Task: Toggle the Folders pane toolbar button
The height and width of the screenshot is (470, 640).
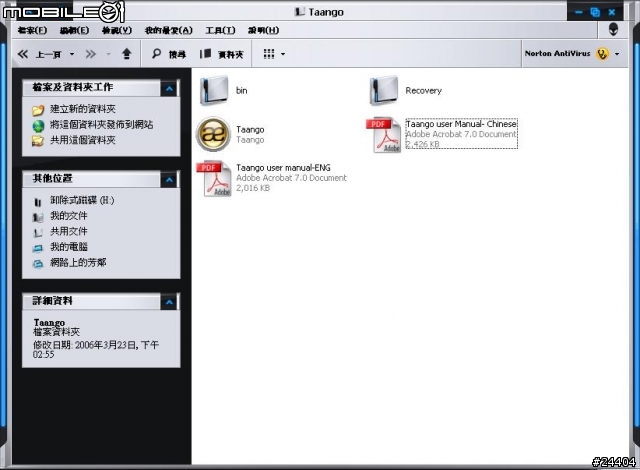Action: (205, 53)
